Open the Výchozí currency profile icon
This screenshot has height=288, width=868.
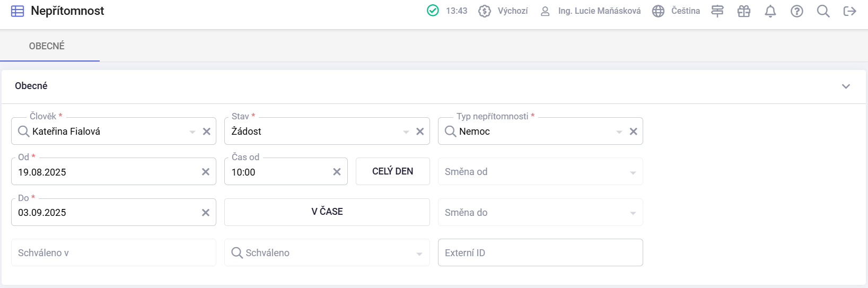[x=484, y=11]
